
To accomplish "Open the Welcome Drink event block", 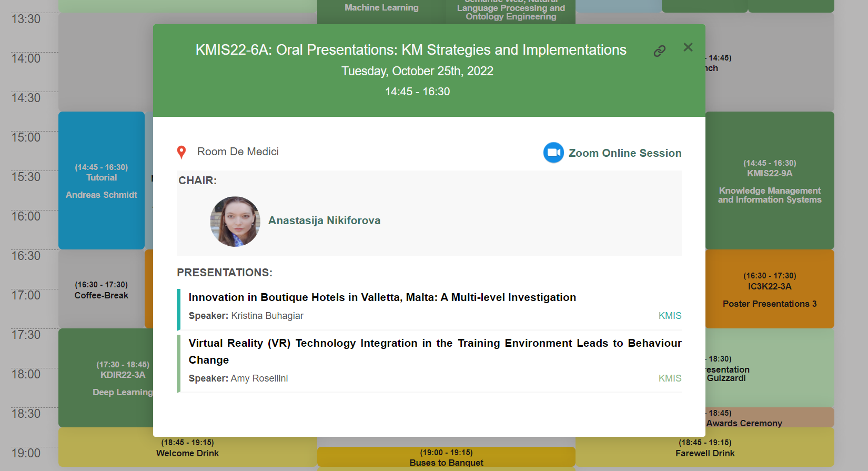I will 187,448.
